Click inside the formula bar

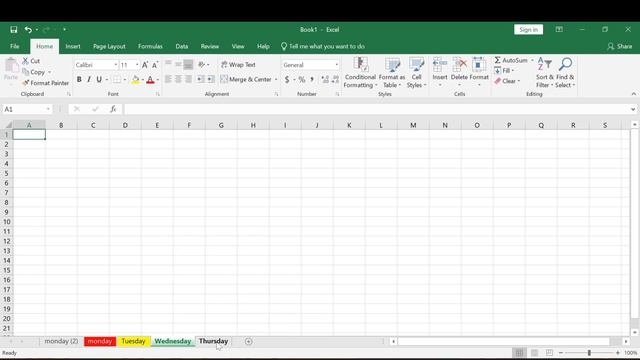pyautogui.click(x=378, y=109)
